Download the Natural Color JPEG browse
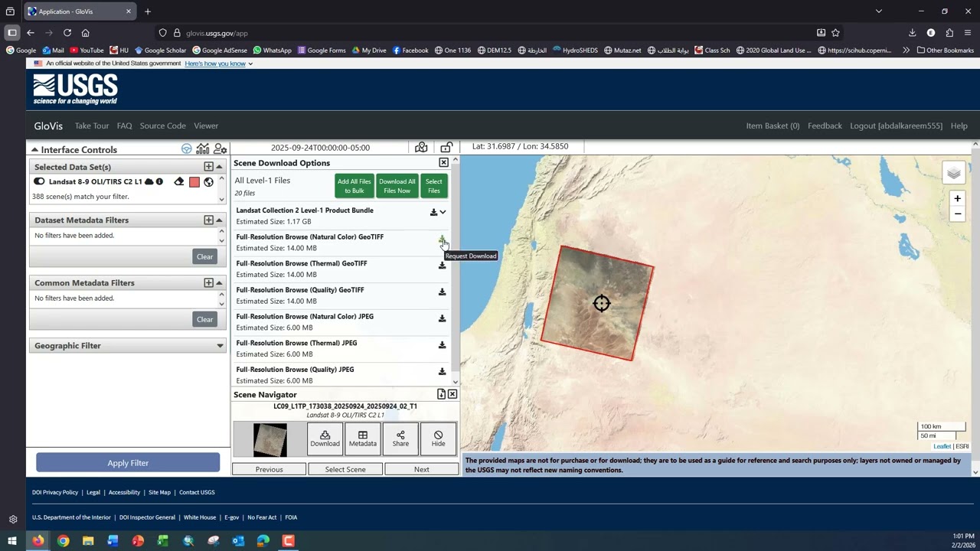Screen dimensions: 980x551 pyautogui.click(x=442, y=318)
